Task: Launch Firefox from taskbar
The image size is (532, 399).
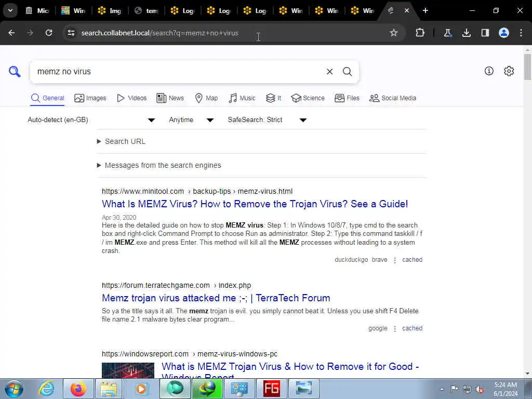Action: [78, 389]
